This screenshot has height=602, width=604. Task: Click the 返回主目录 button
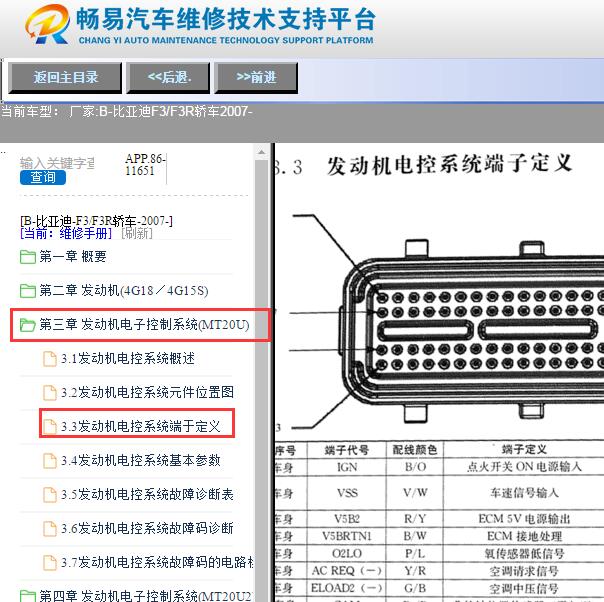(x=65, y=78)
